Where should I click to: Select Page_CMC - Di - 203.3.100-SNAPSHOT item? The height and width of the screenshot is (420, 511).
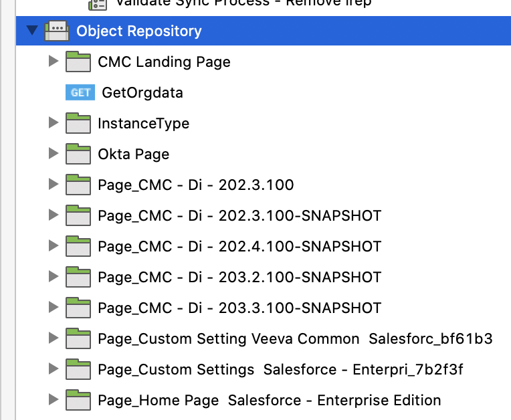[239, 308]
